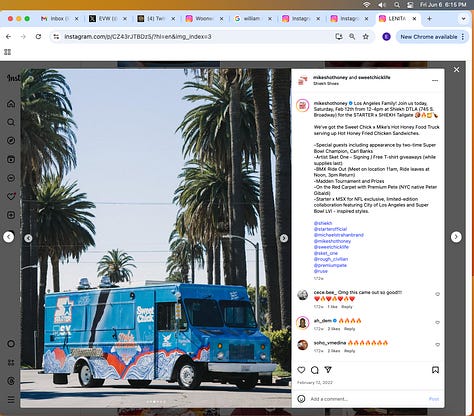View 2 likes on ah_dem comment
Screen dimensions: 474x416
[x=333, y=329]
